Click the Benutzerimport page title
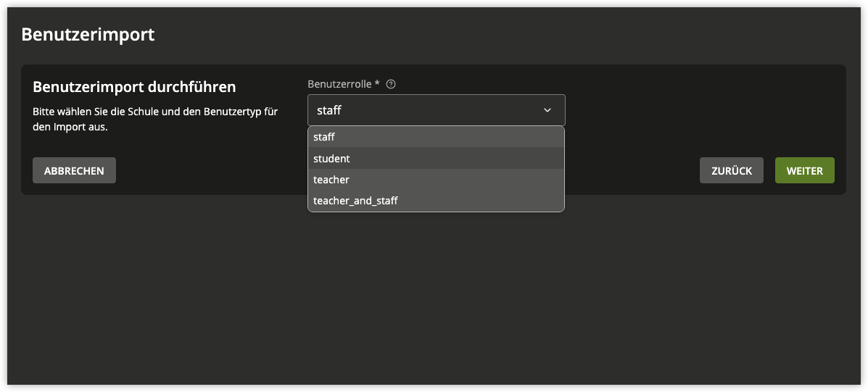The width and height of the screenshot is (868, 392). (88, 34)
